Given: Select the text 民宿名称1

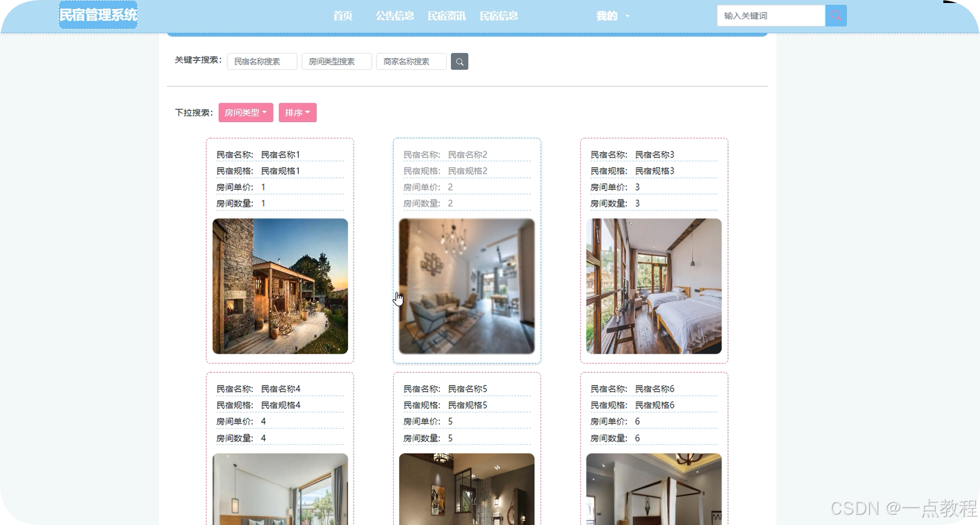Looking at the screenshot, I should point(280,155).
